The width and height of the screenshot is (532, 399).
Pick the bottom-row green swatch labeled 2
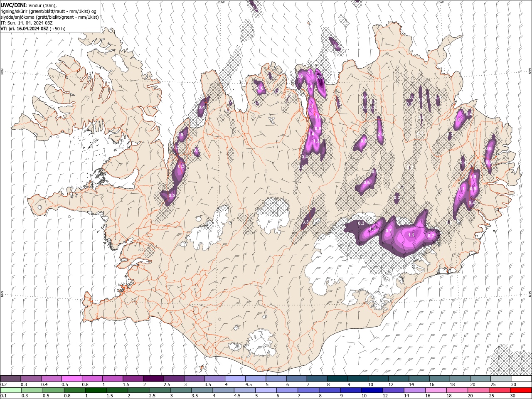[x=138, y=390]
